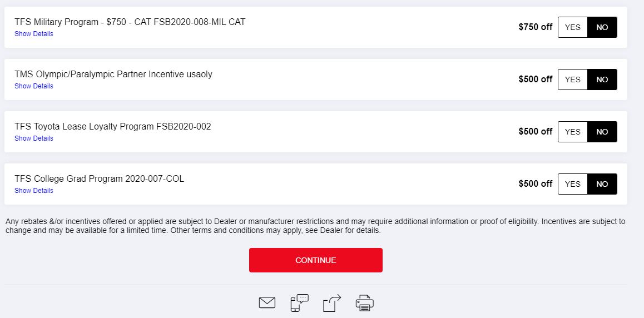Viewport: 644px width, 318px height.
Task: Click 'TFS Military Program - $750' title
Action: click(x=130, y=22)
